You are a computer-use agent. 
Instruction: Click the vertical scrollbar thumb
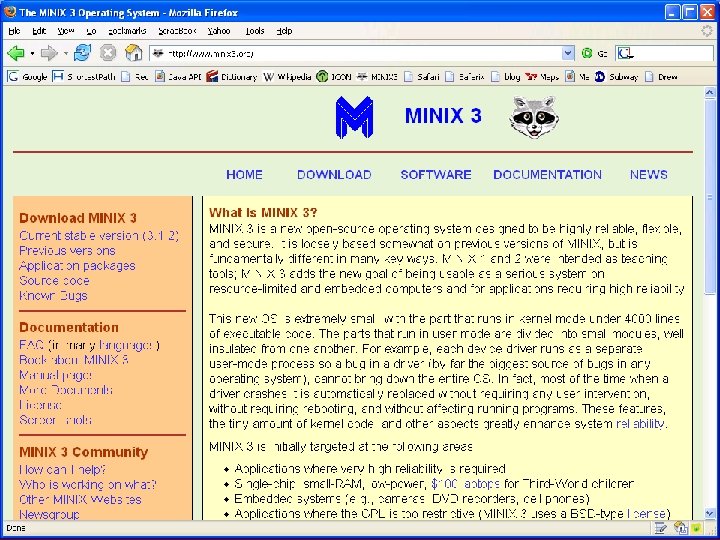click(709, 197)
